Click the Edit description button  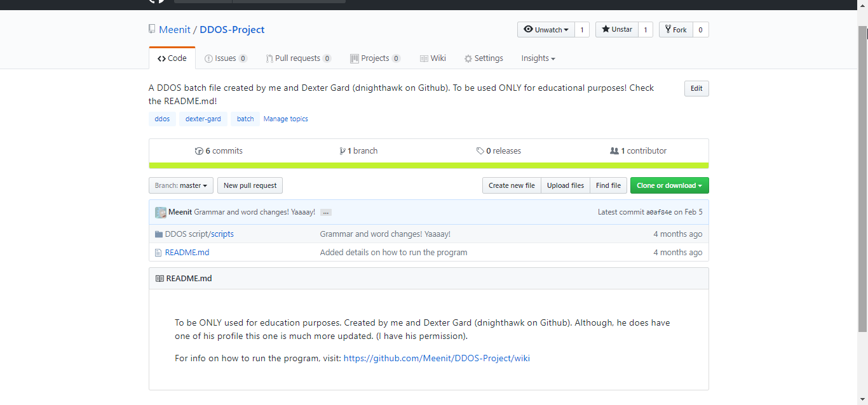click(x=696, y=88)
